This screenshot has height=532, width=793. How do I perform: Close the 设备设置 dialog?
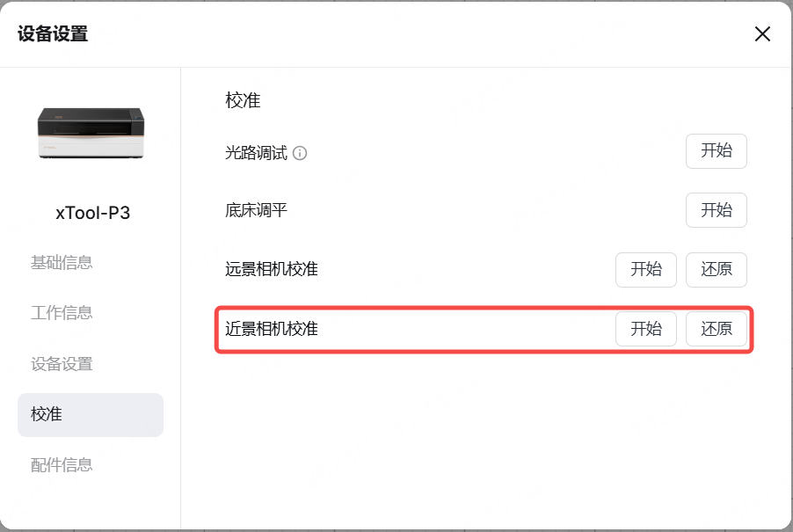pos(762,34)
